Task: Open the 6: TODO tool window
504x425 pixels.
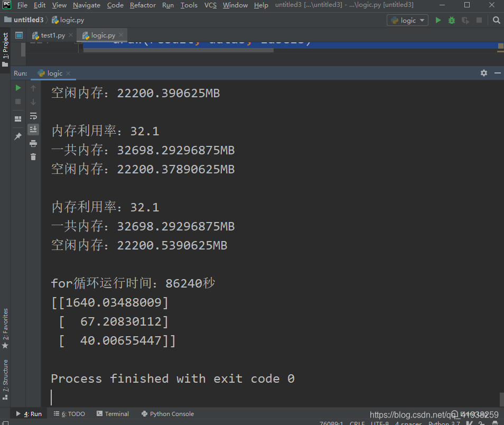Action: (69, 414)
